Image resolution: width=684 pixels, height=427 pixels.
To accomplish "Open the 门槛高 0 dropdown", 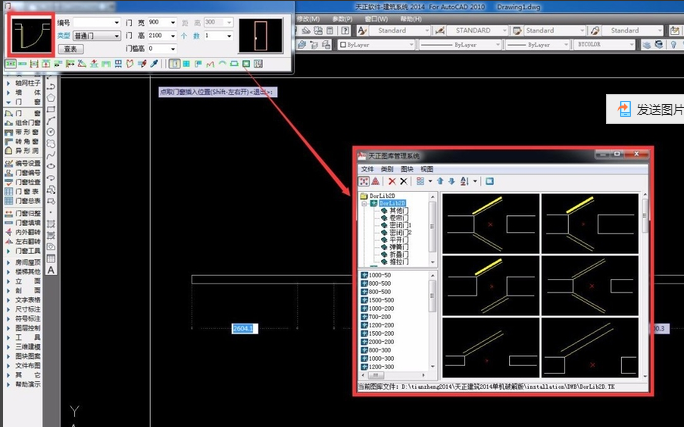I will pyautogui.click(x=173, y=49).
